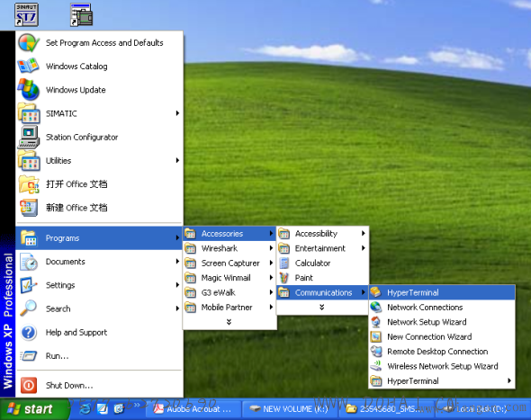Launch Calculator from the Accessories submenu
Image resolution: width=531 pixels, height=420 pixels.
point(284,263)
